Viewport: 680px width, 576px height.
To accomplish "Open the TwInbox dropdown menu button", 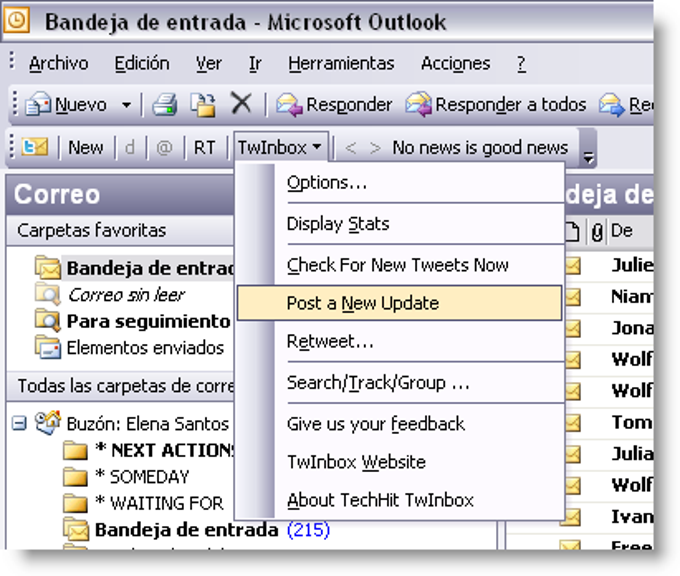I will [x=281, y=147].
